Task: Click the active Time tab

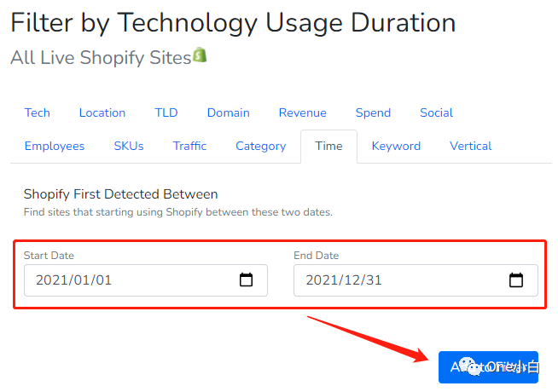Action: [328, 146]
